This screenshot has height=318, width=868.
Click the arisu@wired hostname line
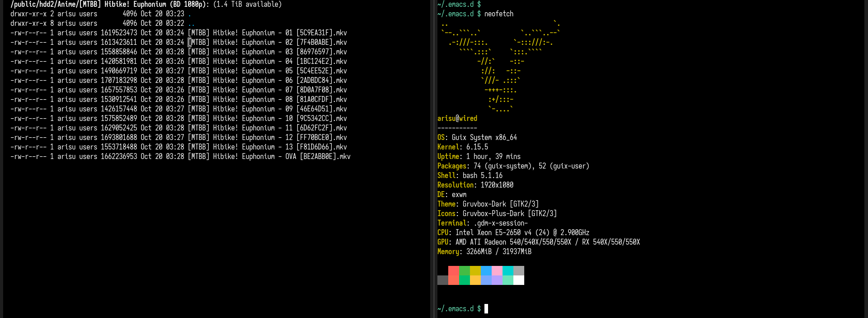coord(457,118)
